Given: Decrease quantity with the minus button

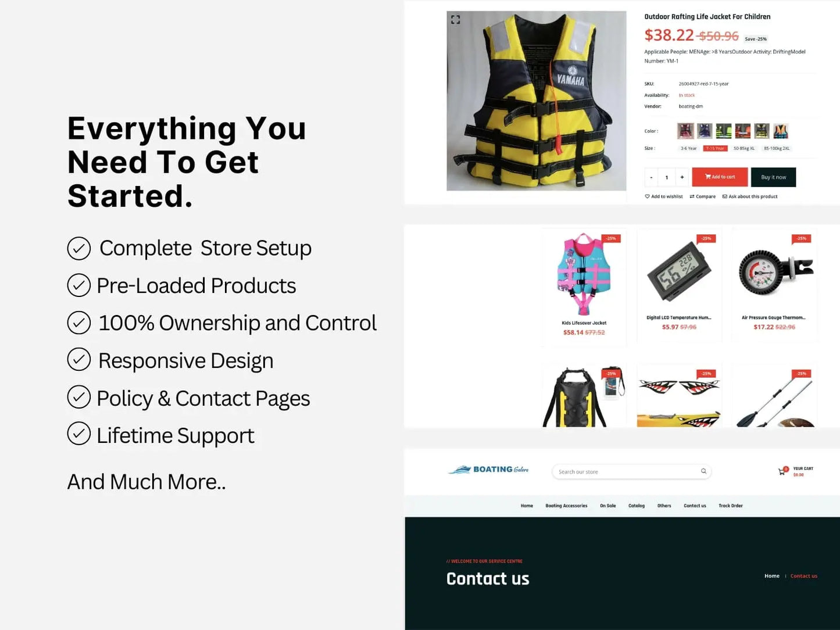Looking at the screenshot, I should [x=651, y=177].
